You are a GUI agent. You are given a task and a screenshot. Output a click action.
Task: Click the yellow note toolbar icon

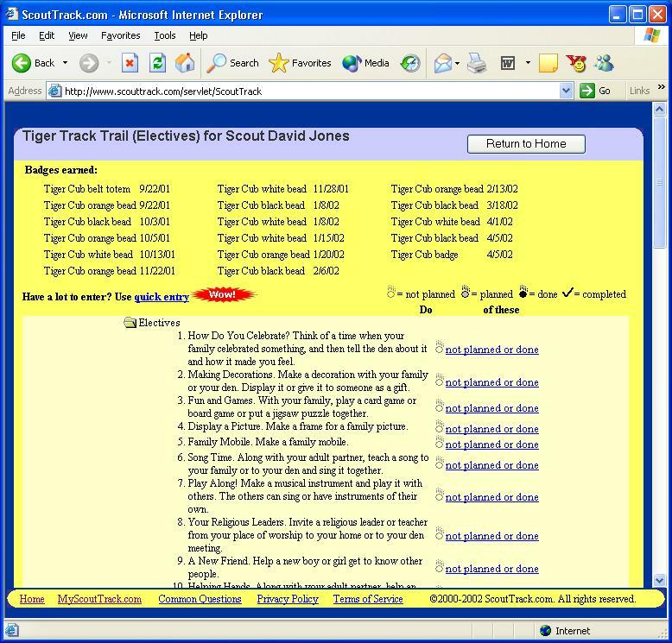[548, 63]
